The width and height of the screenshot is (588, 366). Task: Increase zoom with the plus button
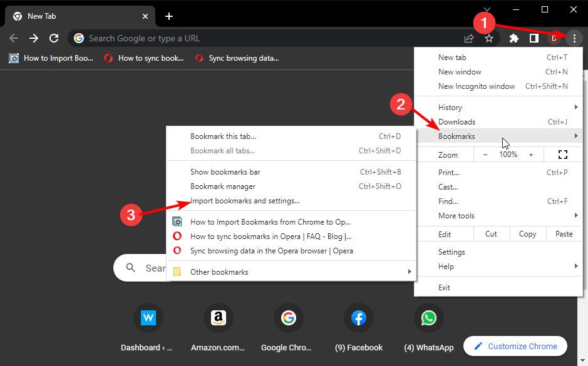(531, 155)
